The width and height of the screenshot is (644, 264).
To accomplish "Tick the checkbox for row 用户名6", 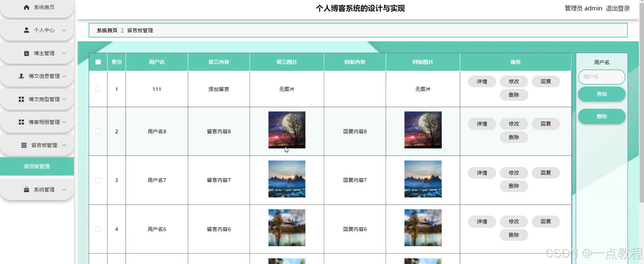I will pyautogui.click(x=98, y=229).
